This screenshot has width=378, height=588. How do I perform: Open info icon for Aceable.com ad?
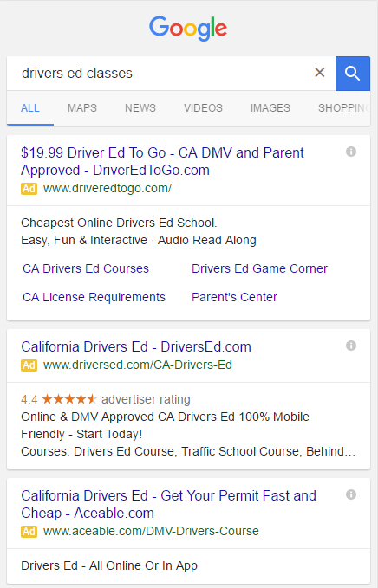(351, 494)
